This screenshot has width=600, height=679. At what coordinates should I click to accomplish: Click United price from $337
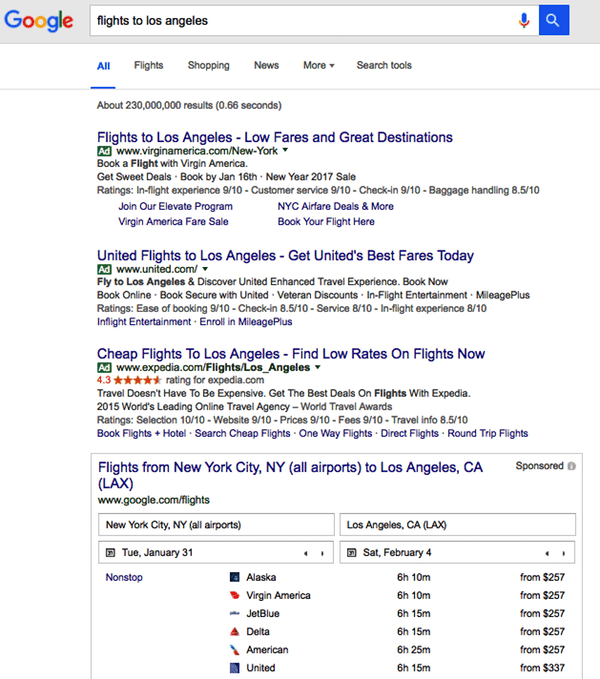[x=542, y=668]
